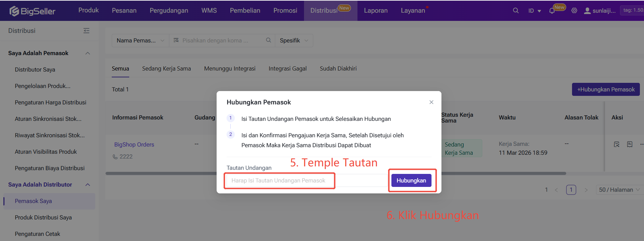Open Pengaturan Biaya Distribusi in sidebar
Screen dimensions: 644x241
click(50, 168)
